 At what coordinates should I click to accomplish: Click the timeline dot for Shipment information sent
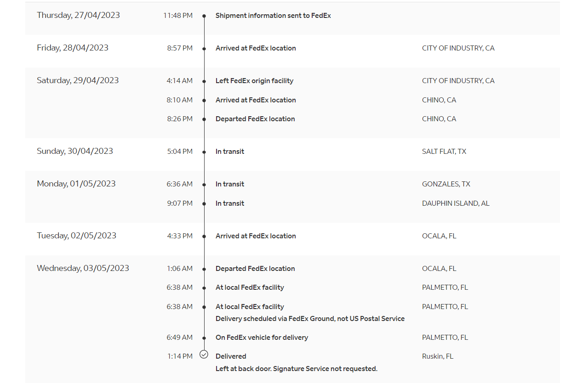tap(204, 16)
